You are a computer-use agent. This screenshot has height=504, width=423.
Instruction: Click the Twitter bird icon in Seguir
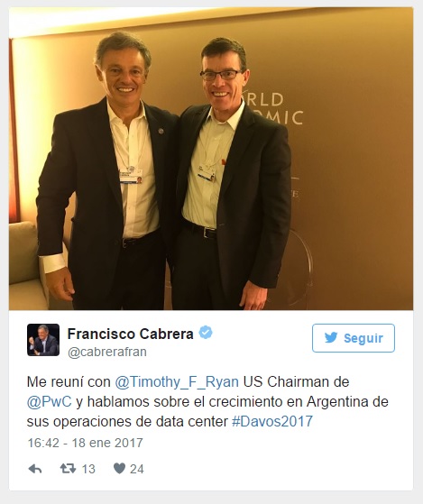[x=331, y=338]
